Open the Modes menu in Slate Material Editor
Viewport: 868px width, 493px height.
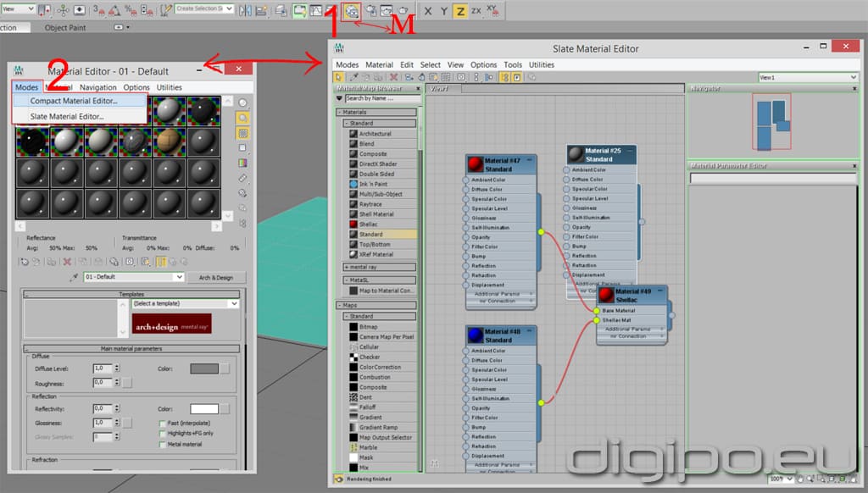click(x=348, y=64)
